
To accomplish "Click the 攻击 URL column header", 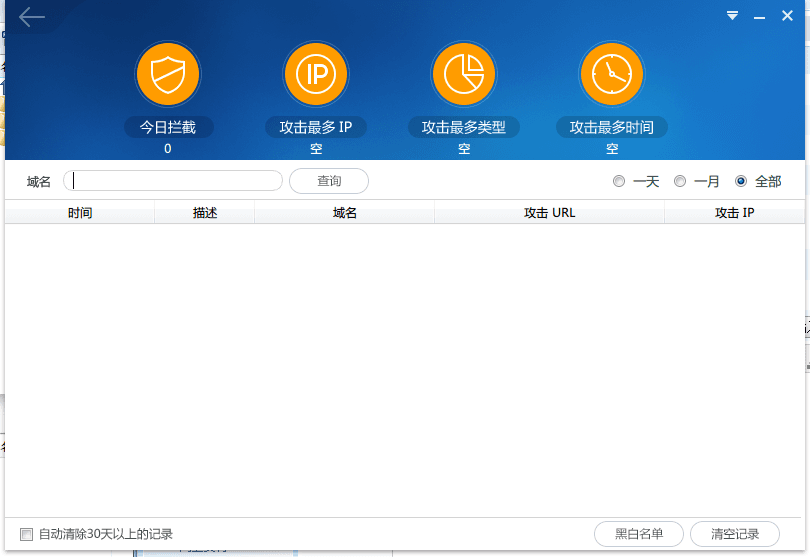I will coord(549,213).
